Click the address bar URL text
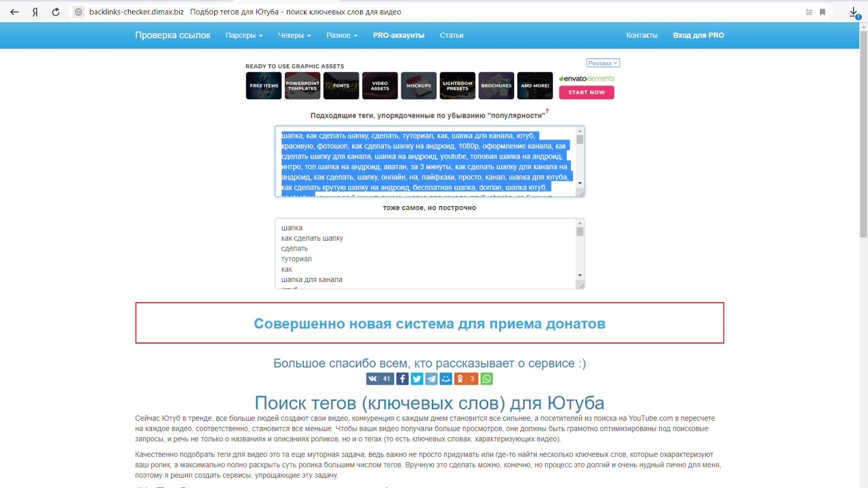The width and height of the screenshot is (868, 488). click(x=136, y=12)
